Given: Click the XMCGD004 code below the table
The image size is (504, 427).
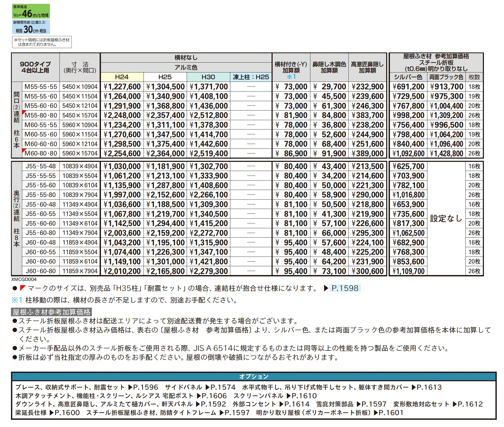Looking at the screenshot, I should 24,279.
